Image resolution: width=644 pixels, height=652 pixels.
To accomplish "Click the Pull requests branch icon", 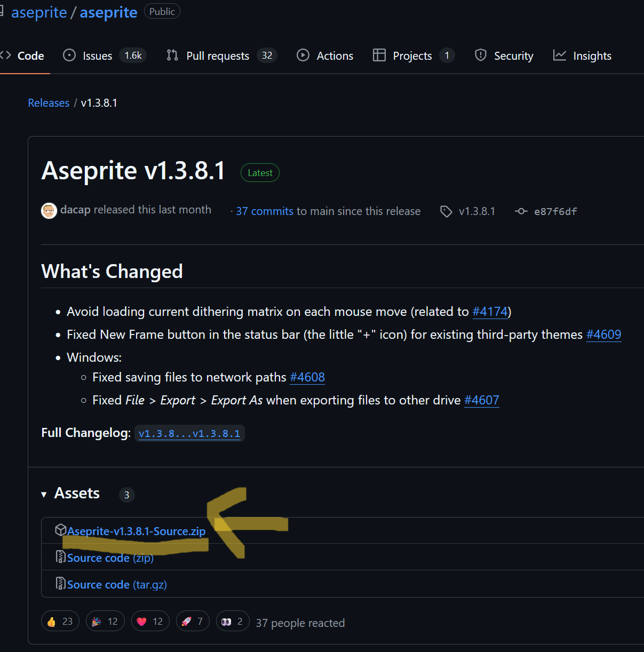I will coord(172,55).
